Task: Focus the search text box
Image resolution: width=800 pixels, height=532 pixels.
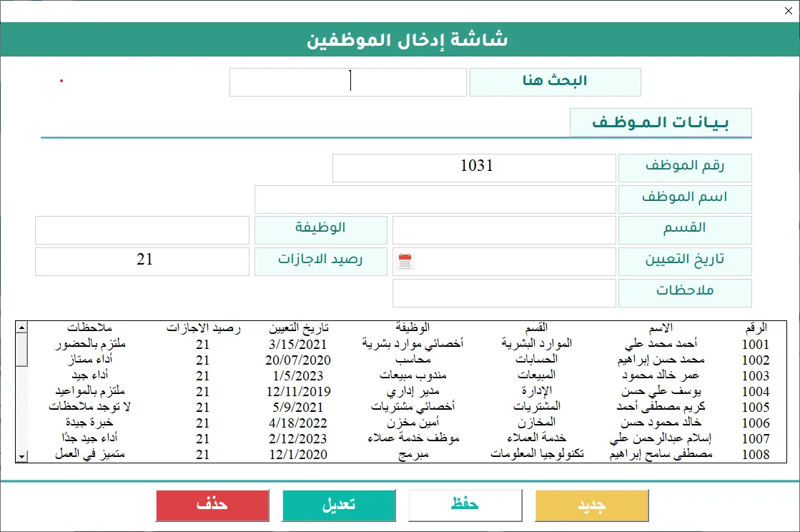Action: pyautogui.click(x=348, y=82)
